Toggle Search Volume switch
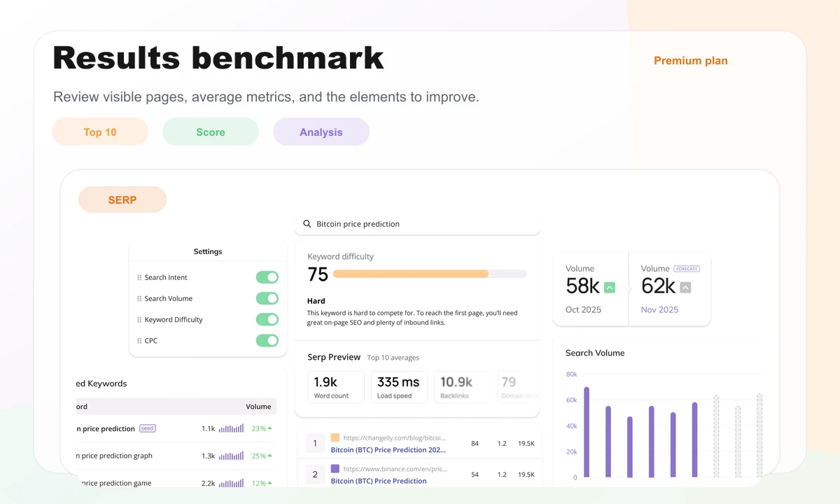This screenshot has height=504, width=840. click(x=267, y=298)
